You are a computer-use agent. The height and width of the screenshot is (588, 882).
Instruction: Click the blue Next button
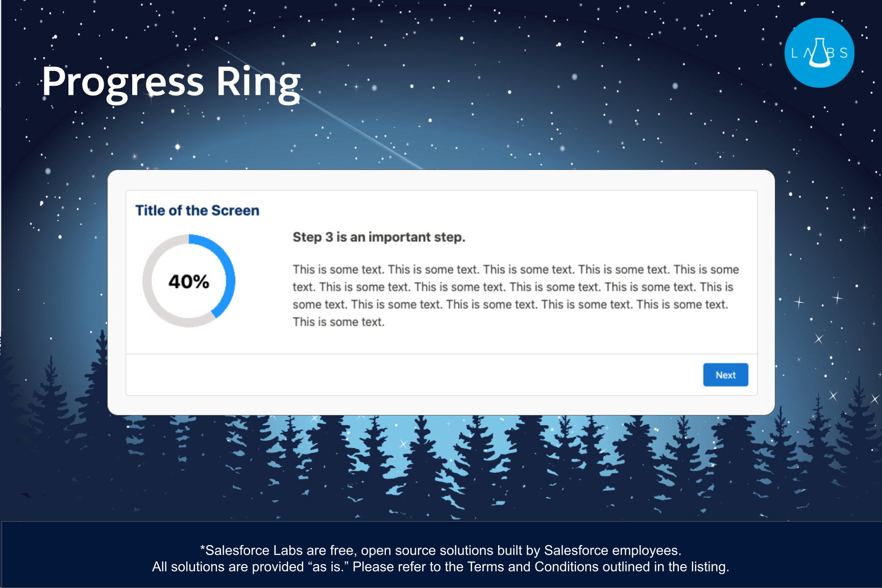click(725, 375)
